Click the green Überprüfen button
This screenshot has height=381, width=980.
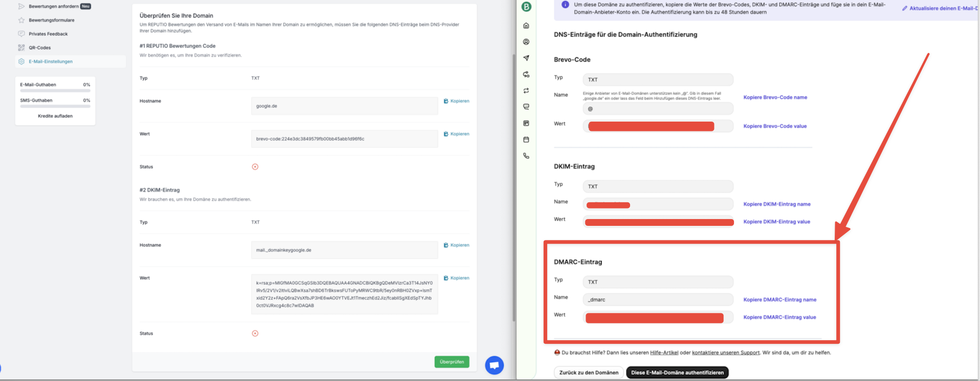click(451, 362)
